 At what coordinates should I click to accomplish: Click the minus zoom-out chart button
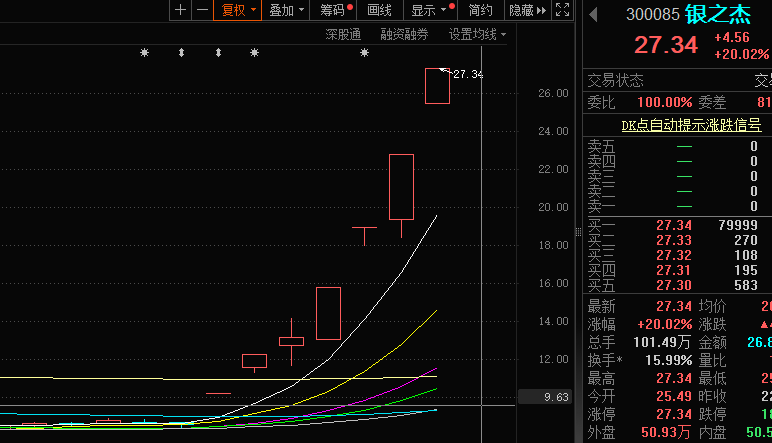(202, 10)
